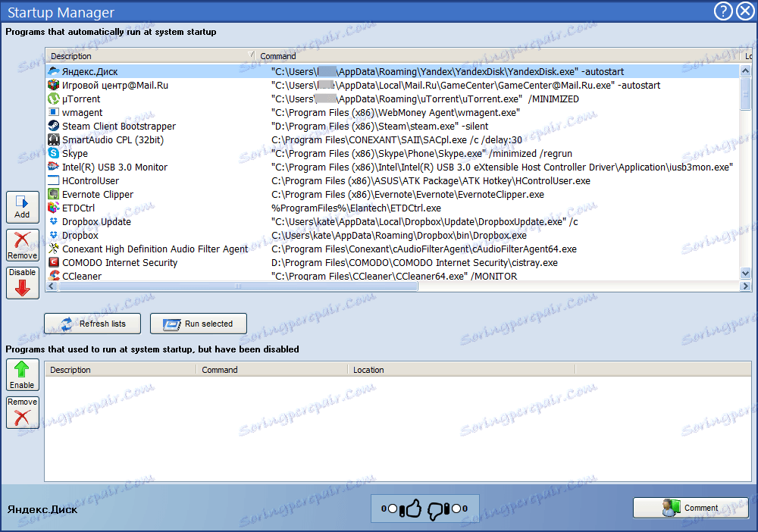Click the Yandex.Disk icon in startup list
Viewport: 758px width, 532px height.
tap(54, 71)
